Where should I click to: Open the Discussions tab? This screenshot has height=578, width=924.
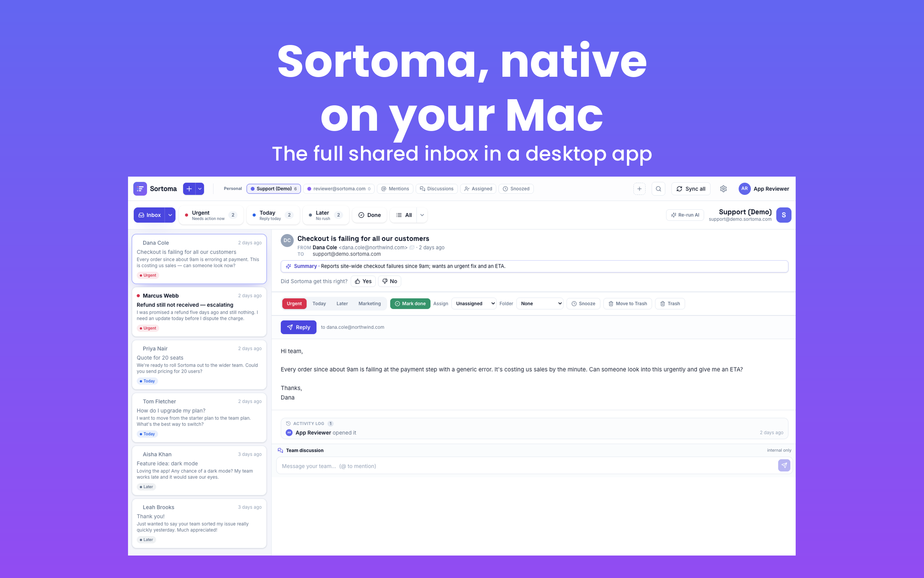[437, 189]
